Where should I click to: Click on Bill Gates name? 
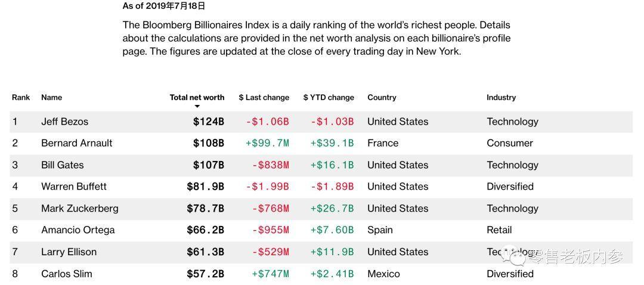point(62,165)
